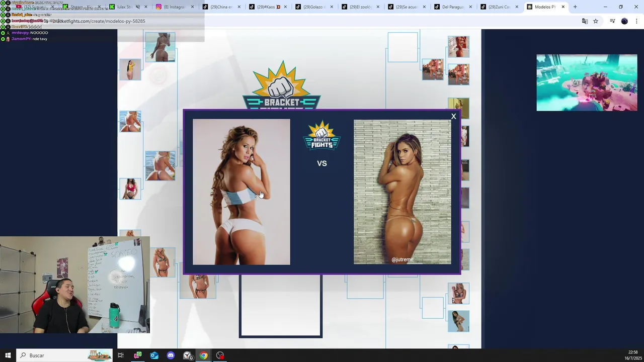
Task: Open the Outlook taskbar icon
Action: coord(154,355)
